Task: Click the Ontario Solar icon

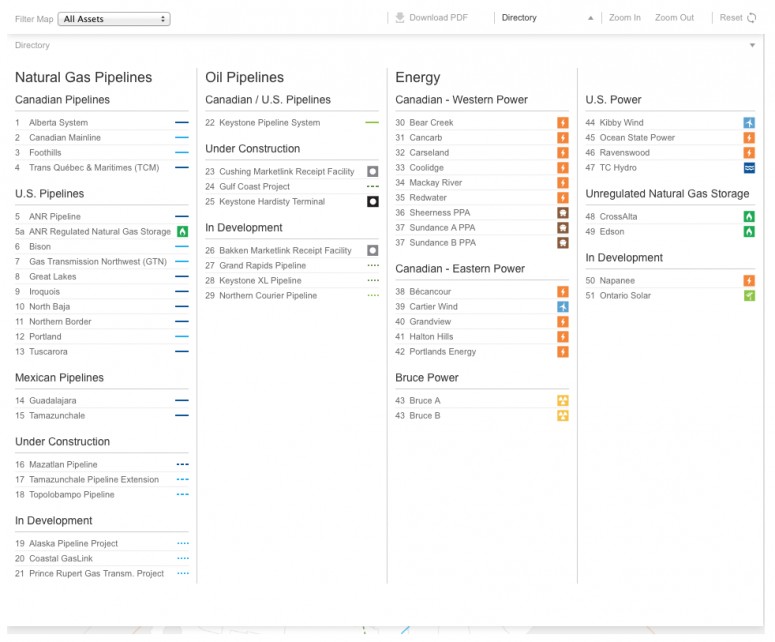Action: click(x=749, y=296)
